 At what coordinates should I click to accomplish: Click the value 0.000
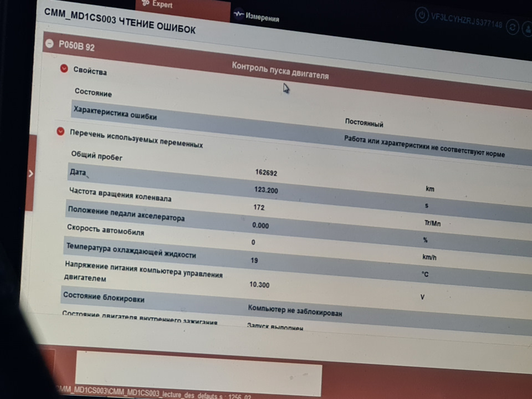(x=260, y=226)
